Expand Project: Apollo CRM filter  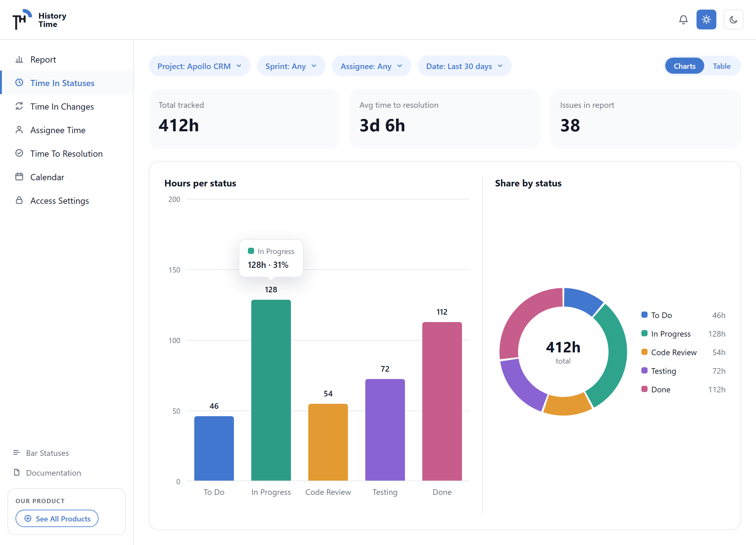click(199, 66)
